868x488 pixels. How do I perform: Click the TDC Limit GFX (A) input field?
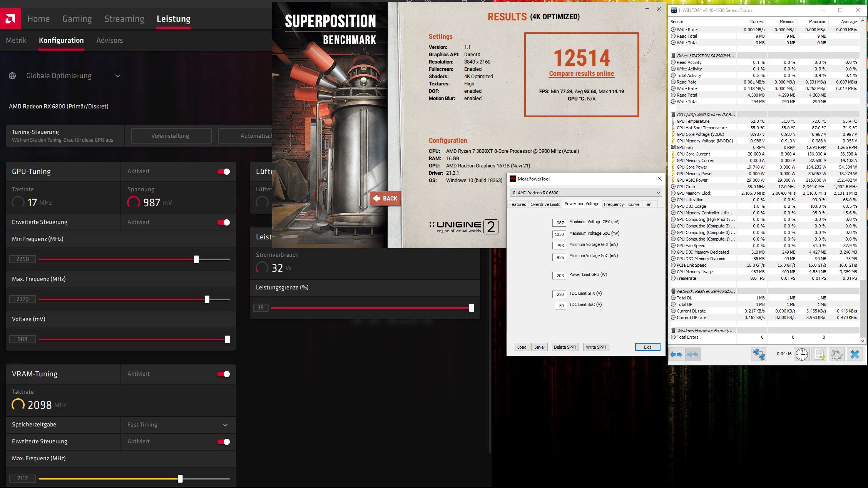click(559, 294)
